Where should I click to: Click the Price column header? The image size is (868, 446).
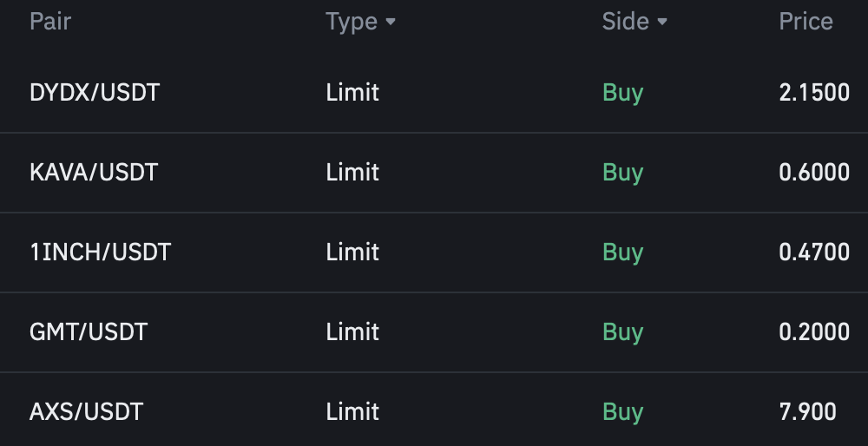[x=806, y=22]
